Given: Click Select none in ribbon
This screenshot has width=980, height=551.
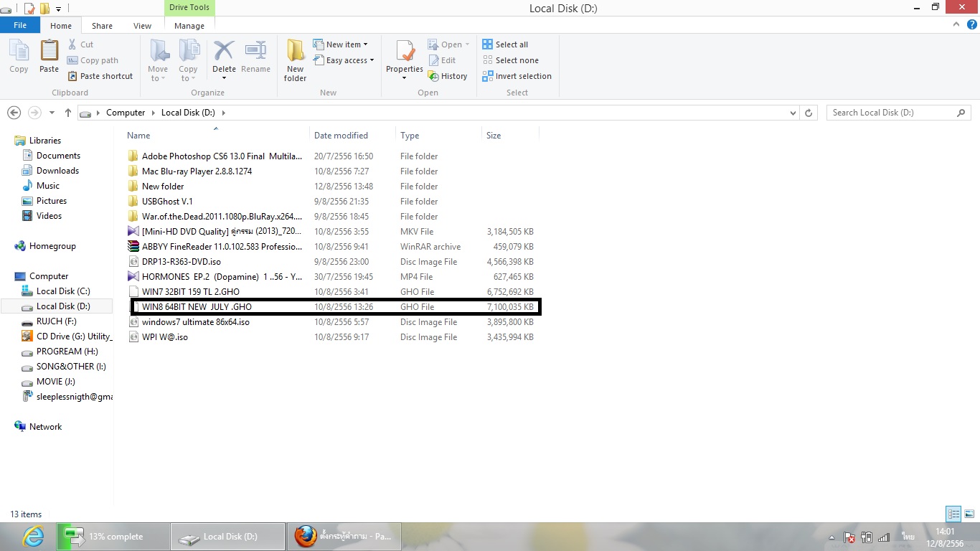Looking at the screenshot, I should pos(510,60).
